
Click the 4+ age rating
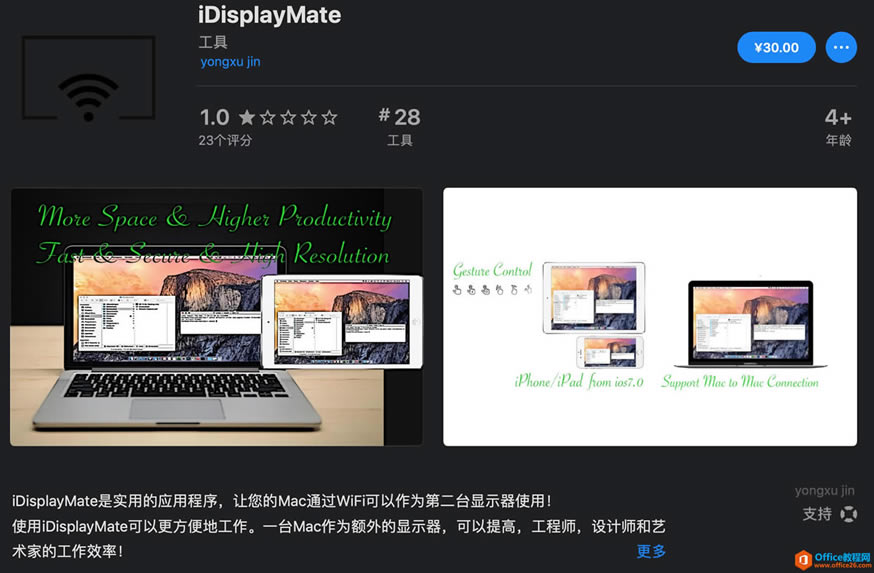point(838,127)
